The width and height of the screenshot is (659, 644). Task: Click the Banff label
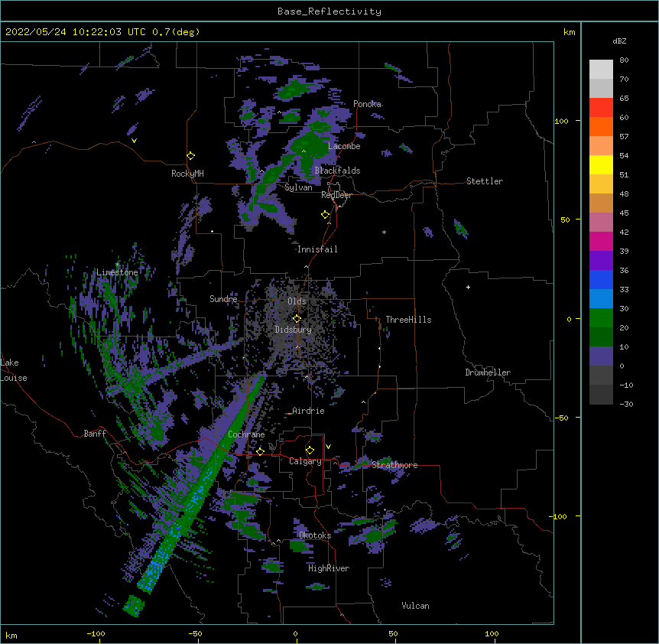click(95, 434)
